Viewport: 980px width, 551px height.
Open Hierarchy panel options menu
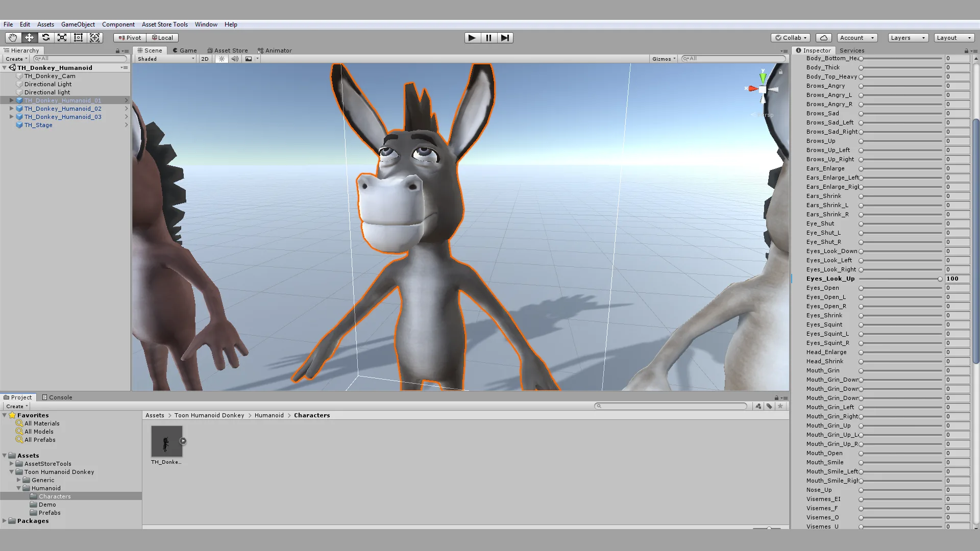[125, 51]
